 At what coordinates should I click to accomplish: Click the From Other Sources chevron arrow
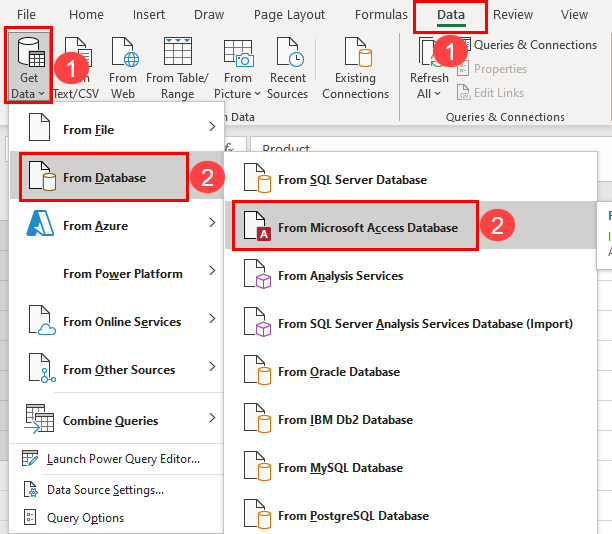pos(212,367)
